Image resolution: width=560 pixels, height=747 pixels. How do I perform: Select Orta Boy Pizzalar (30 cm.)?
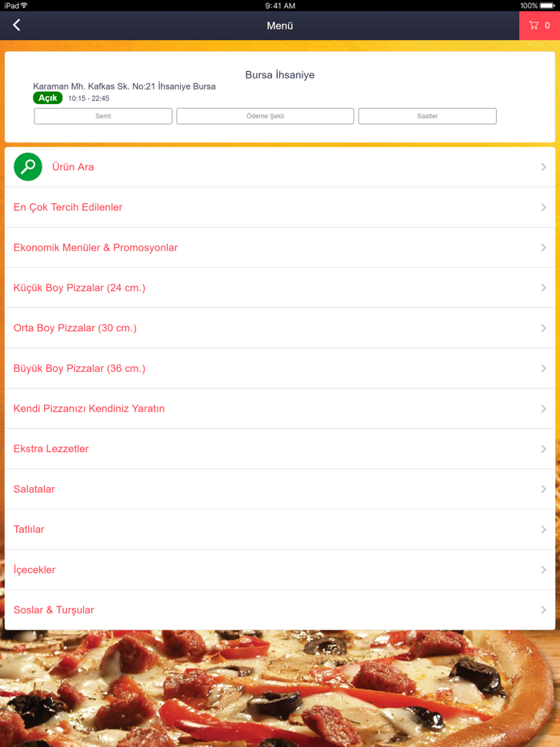point(280,328)
